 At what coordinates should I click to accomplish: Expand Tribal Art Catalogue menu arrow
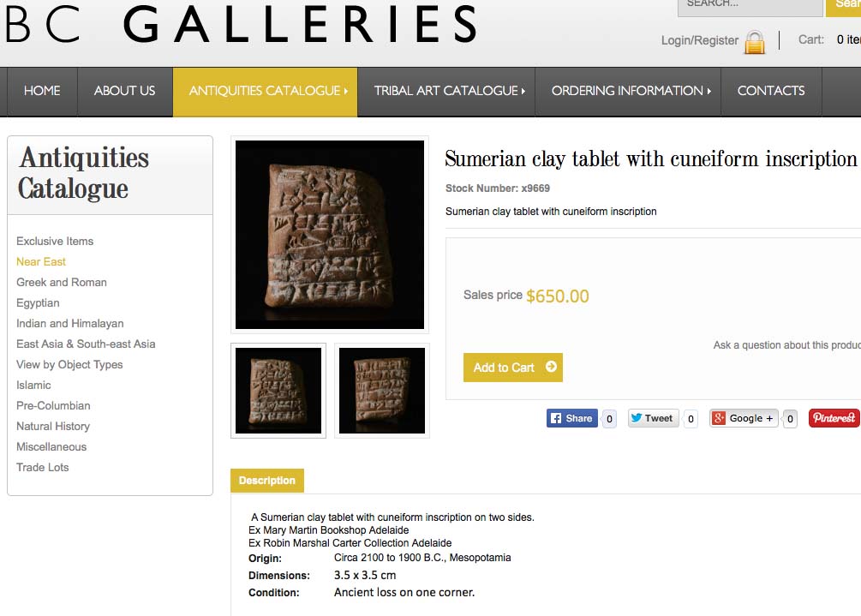pyautogui.click(x=523, y=91)
